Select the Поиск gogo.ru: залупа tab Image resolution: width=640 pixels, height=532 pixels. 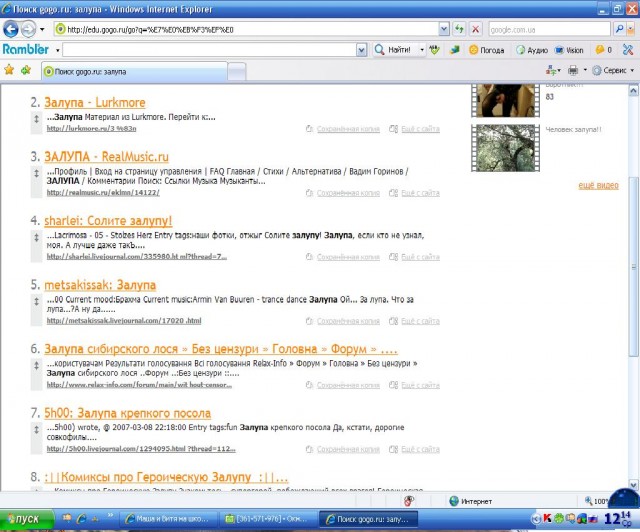click(135, 71)
